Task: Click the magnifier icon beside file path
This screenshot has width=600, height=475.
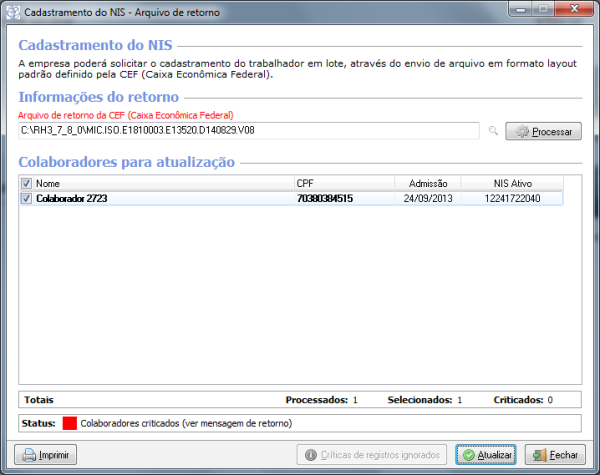Action: (x=492, y=131)
